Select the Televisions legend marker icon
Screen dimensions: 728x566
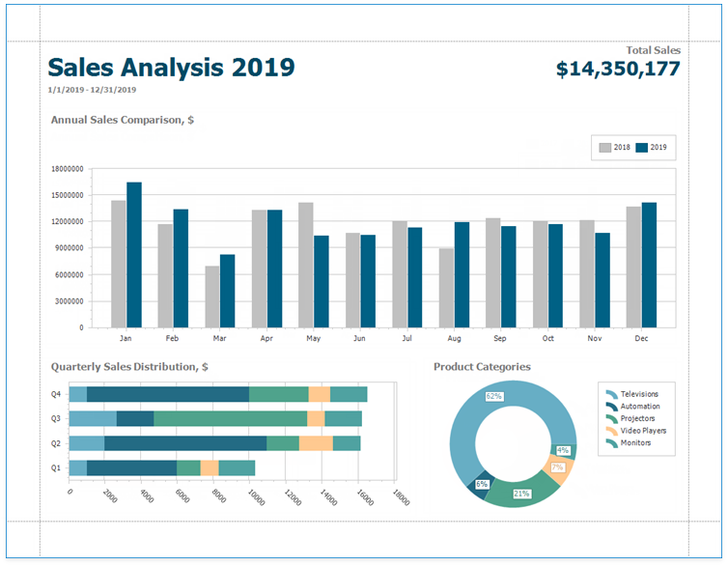click(611, 394)
